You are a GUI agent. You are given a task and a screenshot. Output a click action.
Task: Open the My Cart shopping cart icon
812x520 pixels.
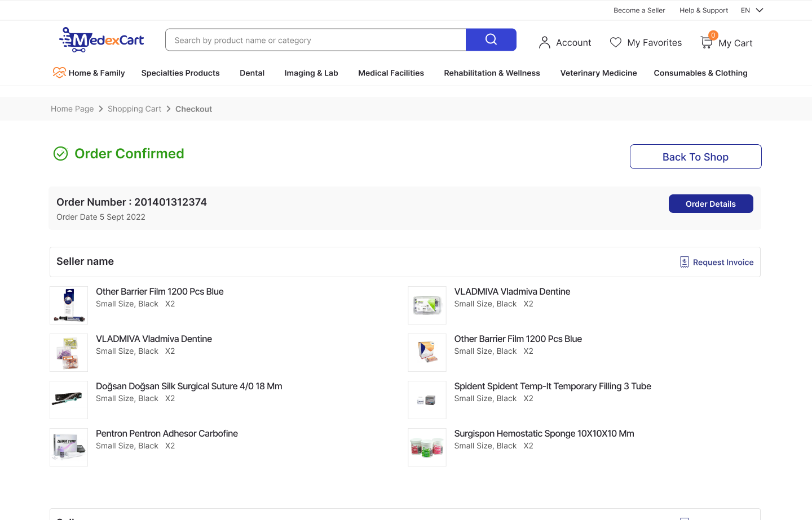[x=706, y=42]
